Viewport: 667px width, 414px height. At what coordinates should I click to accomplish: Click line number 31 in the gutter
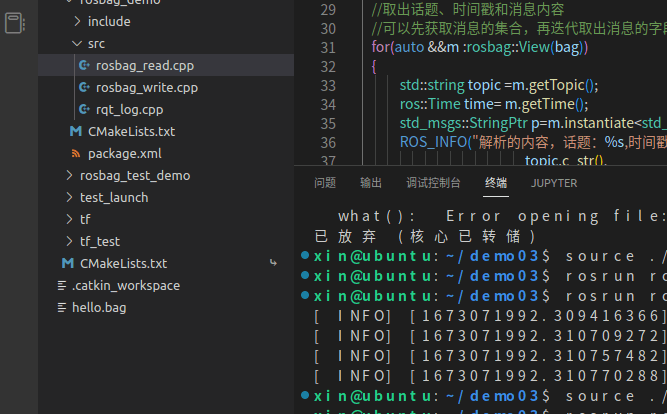tap(328, 48)
